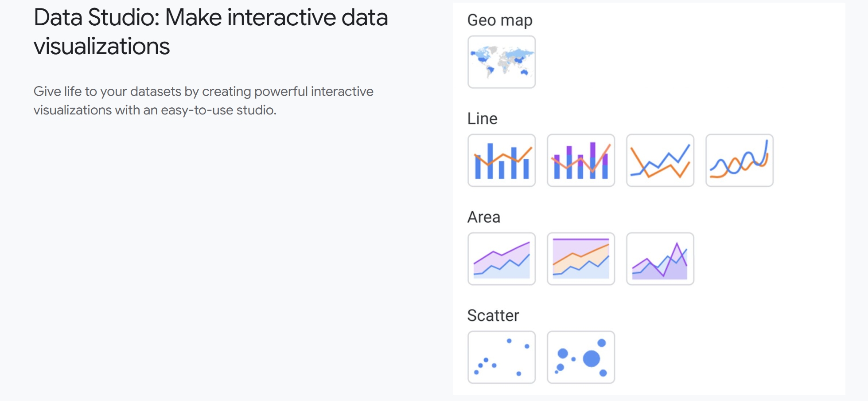This screenshot has width=868, height=401.
Task: Click the easy-to-use studio description text
Action: coord(204,101)
